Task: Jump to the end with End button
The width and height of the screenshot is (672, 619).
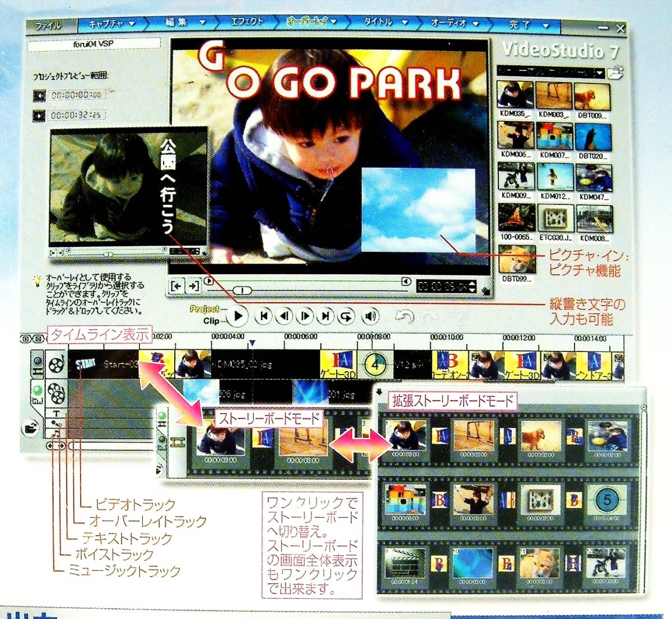Action: (x=326, y=316)
